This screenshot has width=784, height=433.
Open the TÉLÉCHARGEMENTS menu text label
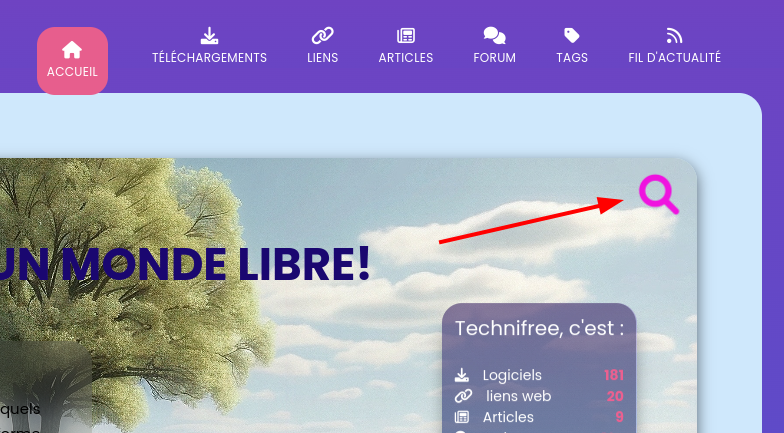pyautogui.click(x=210, y=58)
